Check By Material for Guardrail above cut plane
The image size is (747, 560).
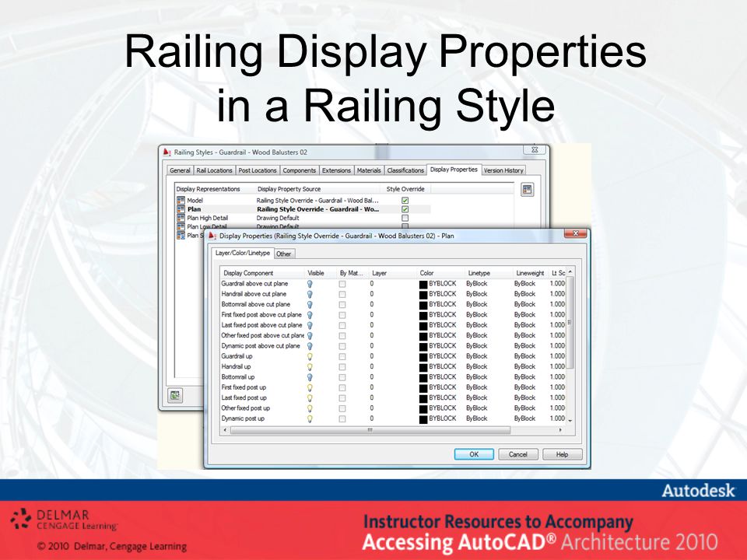[342, 284]
